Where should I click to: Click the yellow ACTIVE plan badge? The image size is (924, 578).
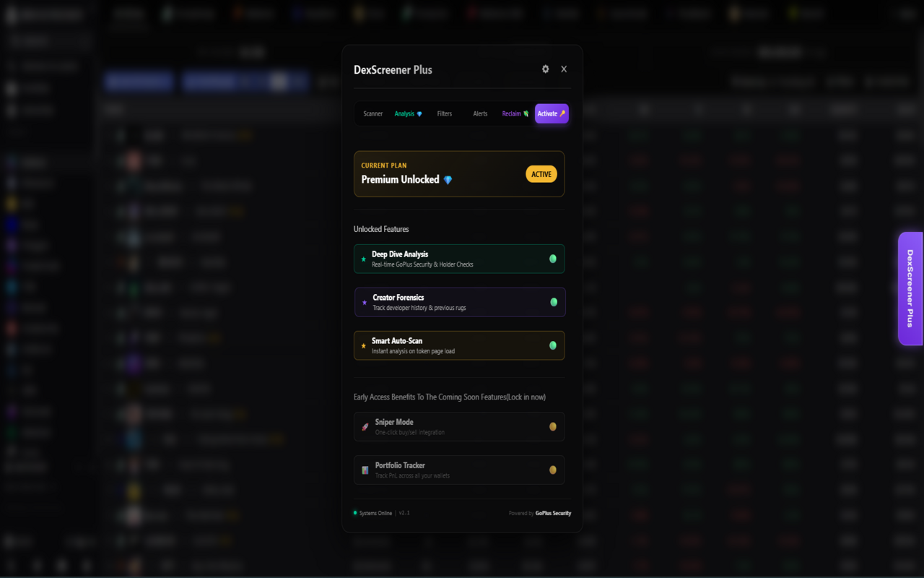541,174
